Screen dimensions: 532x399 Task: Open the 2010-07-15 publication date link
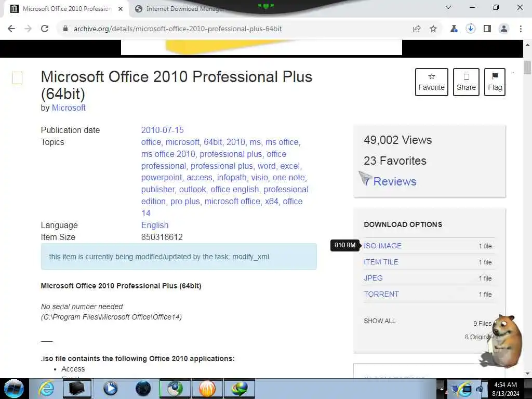(x=162, y=130)
